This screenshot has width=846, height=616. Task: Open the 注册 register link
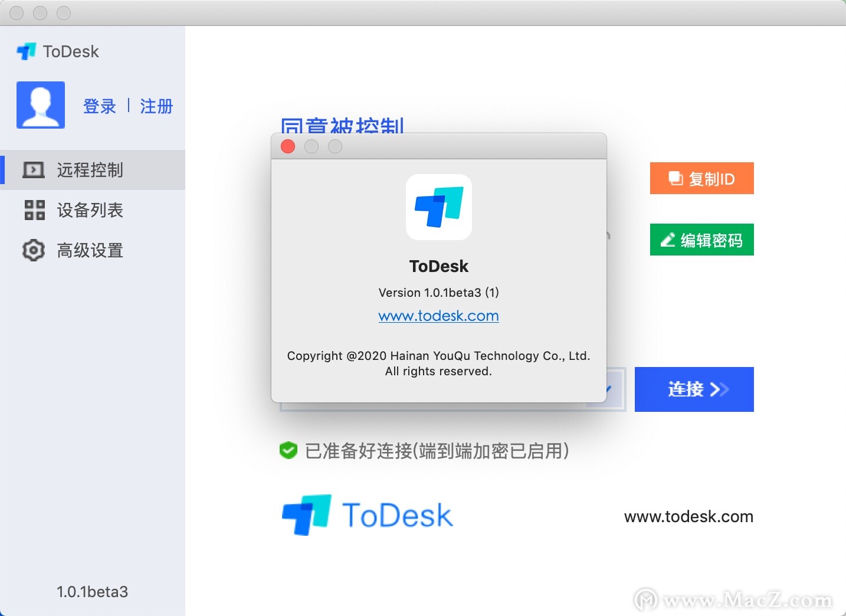coord(156,106)
